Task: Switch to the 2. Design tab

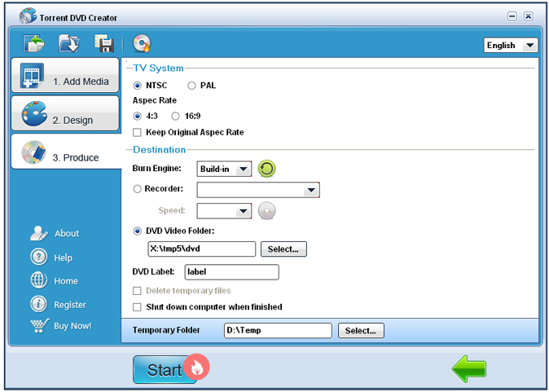Action: pos(65,113)
